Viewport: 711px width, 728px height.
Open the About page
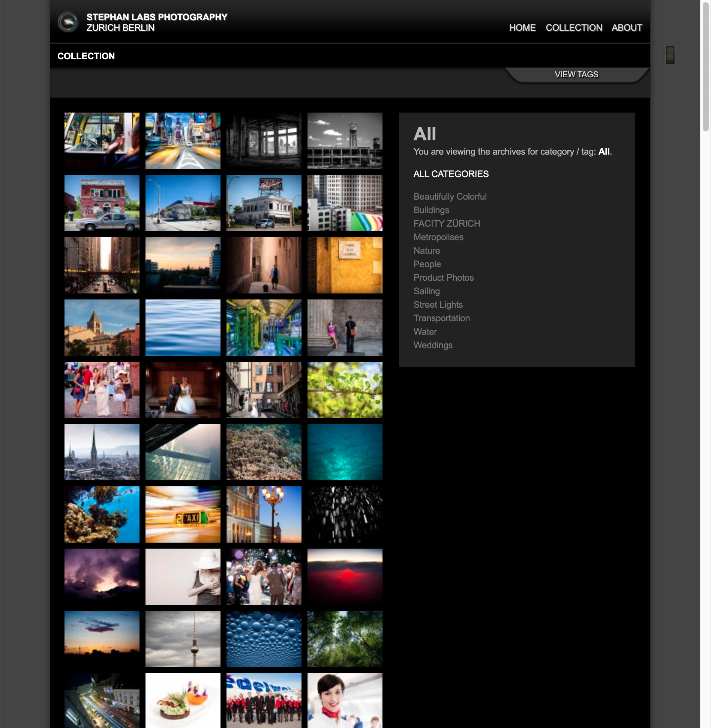tap(626, 28)
